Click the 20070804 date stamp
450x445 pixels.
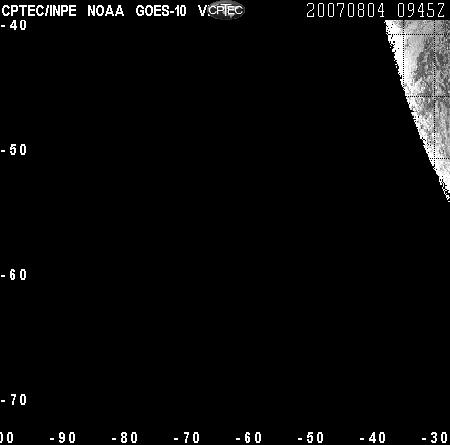pyautogui.click(x=345, y=10)
